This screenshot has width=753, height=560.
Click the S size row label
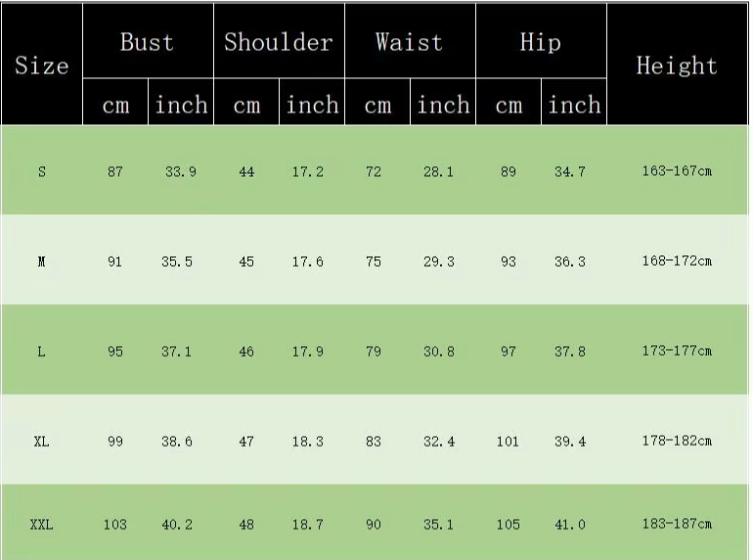[42, 172]
